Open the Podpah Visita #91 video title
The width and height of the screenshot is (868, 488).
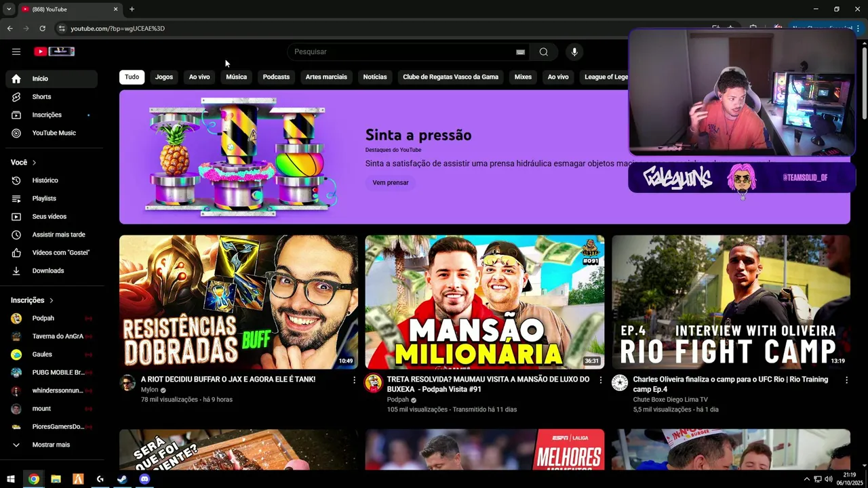click(488, 384)
